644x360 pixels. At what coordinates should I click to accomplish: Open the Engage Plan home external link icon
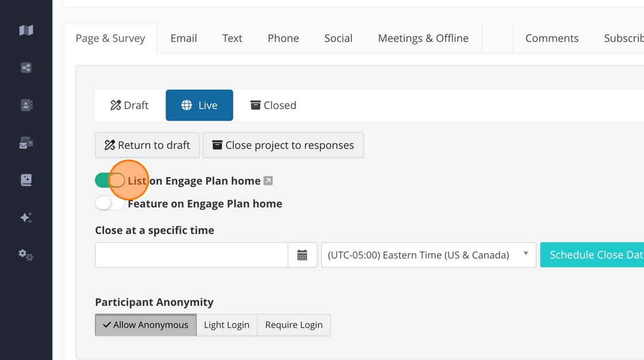click(268, 181)
